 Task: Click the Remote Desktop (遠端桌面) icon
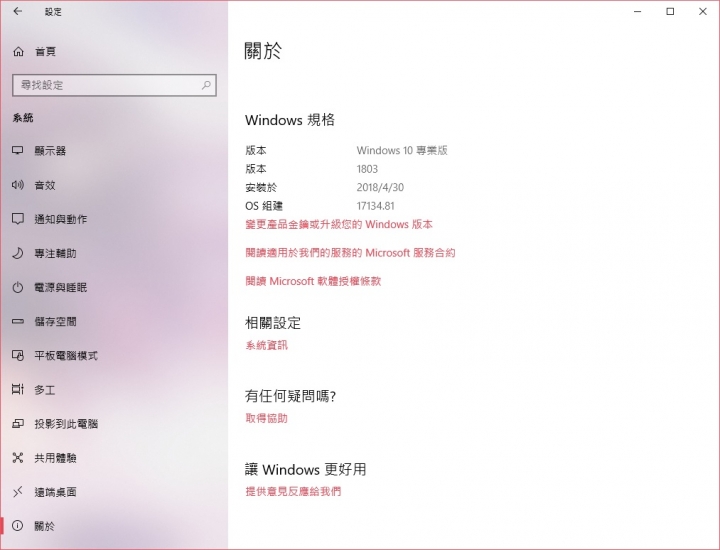pos(17,492)
